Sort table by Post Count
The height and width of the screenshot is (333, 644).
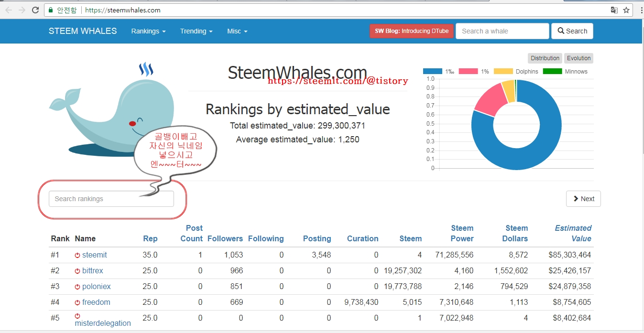192,234
